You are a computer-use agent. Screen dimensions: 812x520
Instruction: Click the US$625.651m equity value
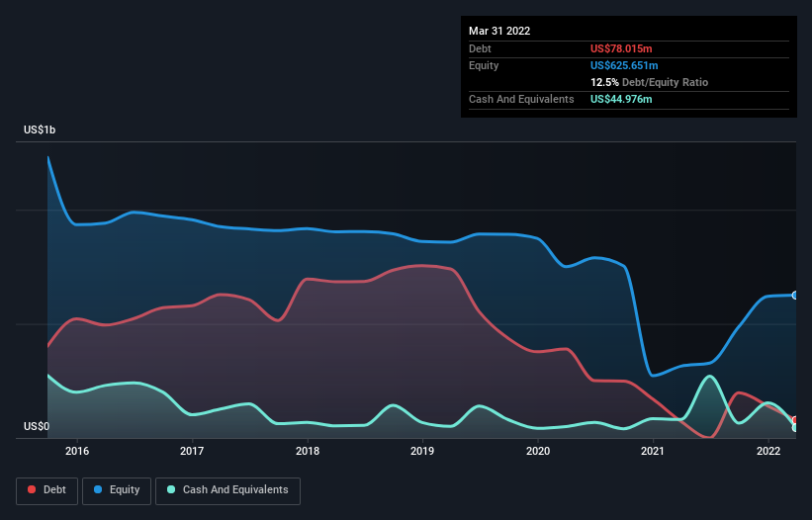point(624,65)
